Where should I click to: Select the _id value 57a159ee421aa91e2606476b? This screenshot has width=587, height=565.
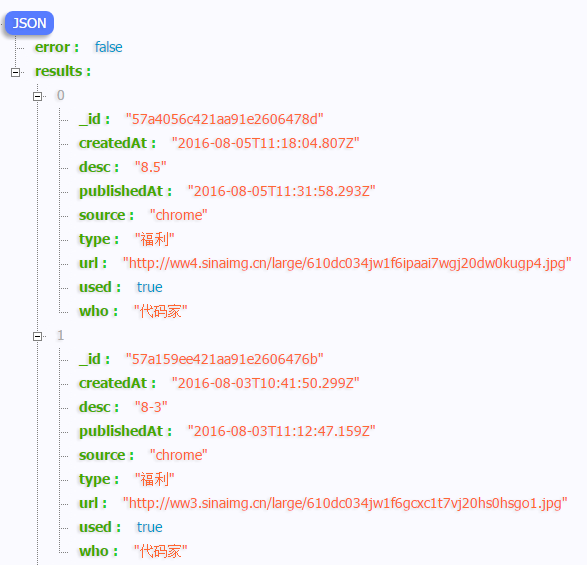tap(225, 359)
